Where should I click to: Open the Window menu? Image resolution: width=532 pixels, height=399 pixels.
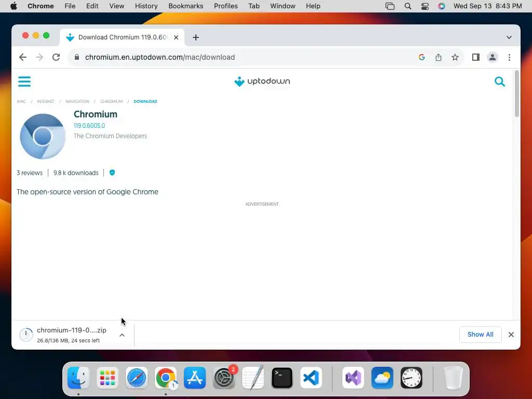coord(283,6)
